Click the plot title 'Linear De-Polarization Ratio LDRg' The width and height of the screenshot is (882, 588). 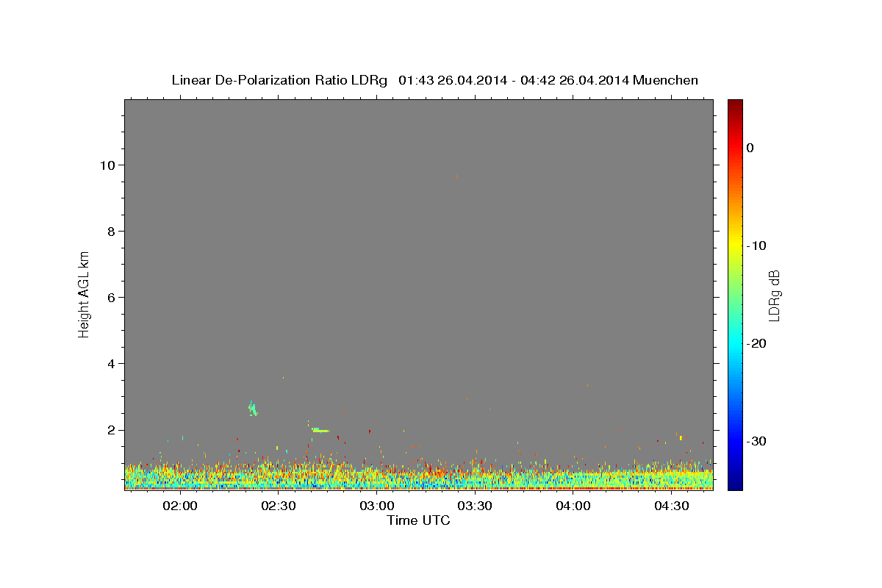279,80
